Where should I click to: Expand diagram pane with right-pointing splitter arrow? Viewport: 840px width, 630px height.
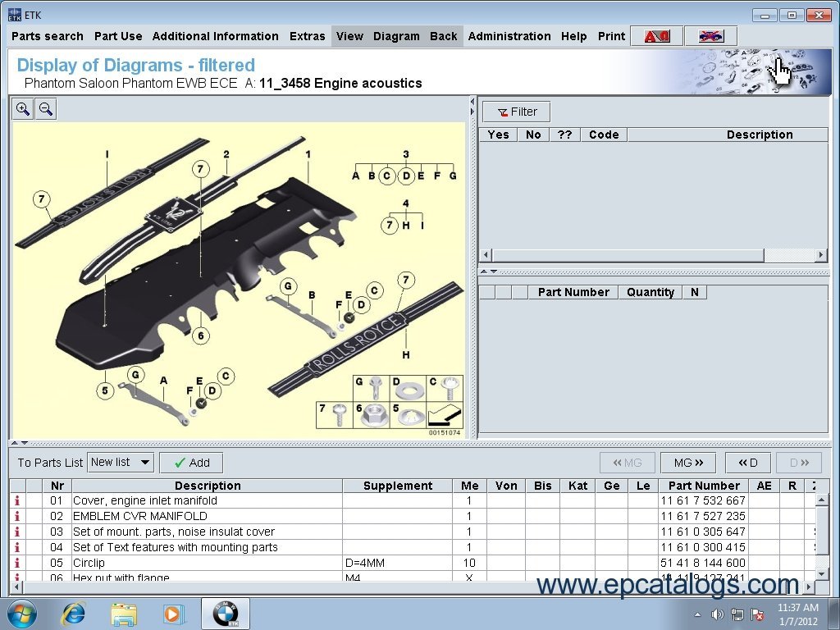click(x=472, y=112)
